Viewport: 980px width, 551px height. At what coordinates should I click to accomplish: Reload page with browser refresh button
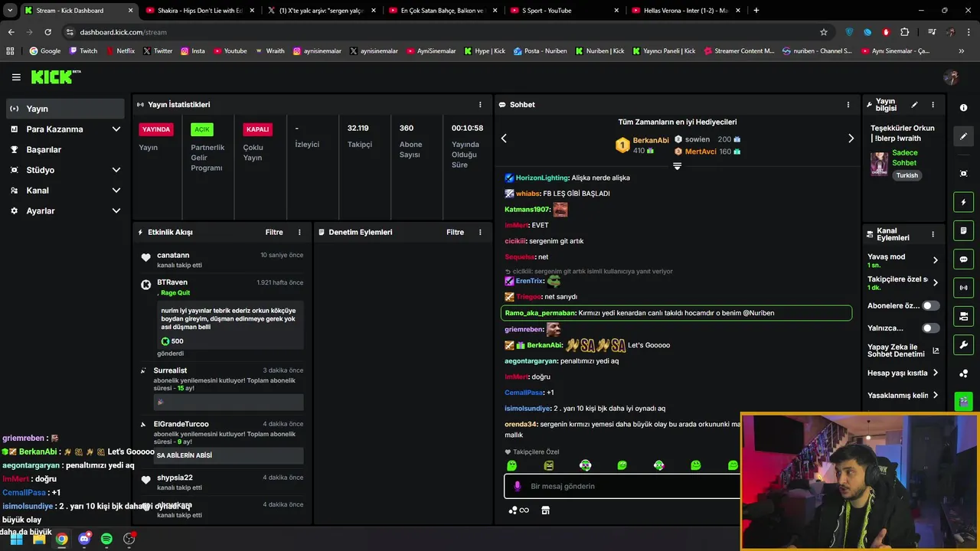pos(47,32)
